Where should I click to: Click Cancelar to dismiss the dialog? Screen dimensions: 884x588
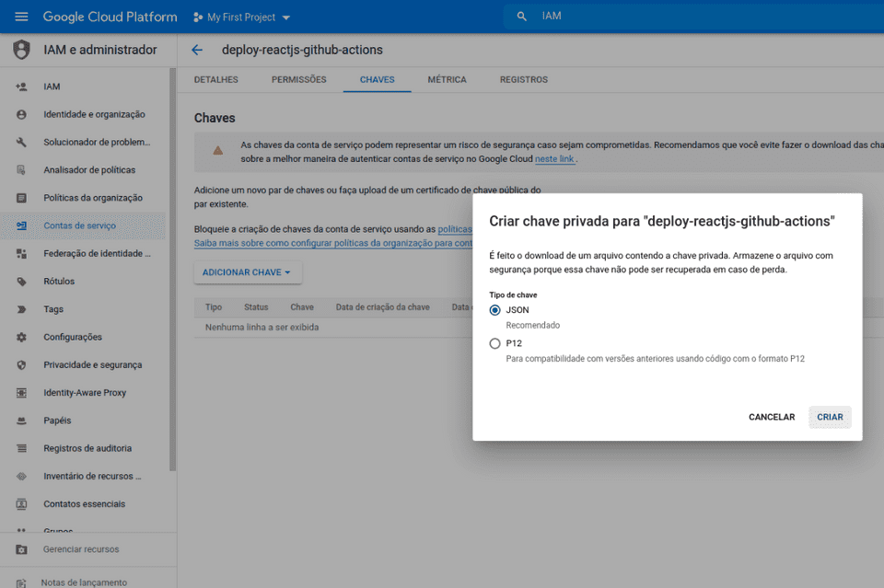[771, 417]
